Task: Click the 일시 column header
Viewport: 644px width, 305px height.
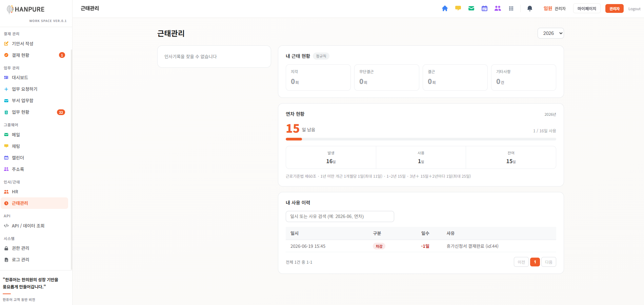Action: [x=295, y=233]
